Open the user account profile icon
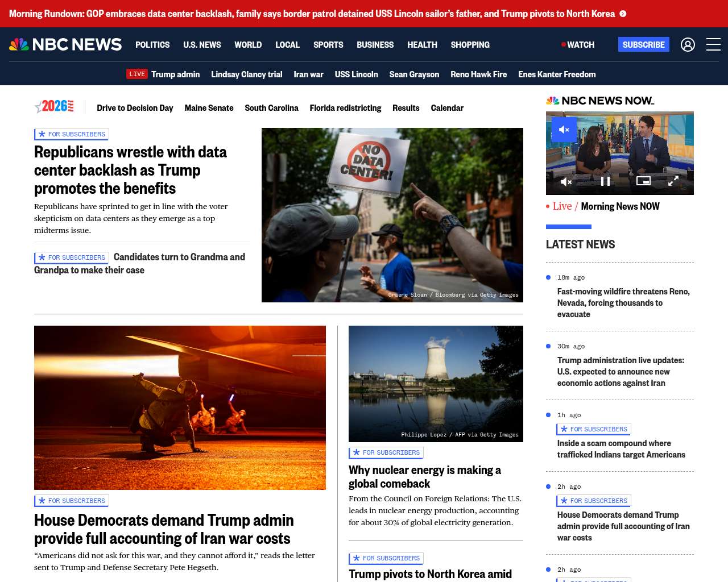This screenshot has height=582, width=728. tap(688, 44)
